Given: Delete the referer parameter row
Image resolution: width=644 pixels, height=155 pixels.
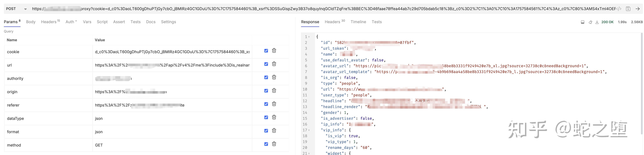Looking at the screenshot, I should click(274, 104).
